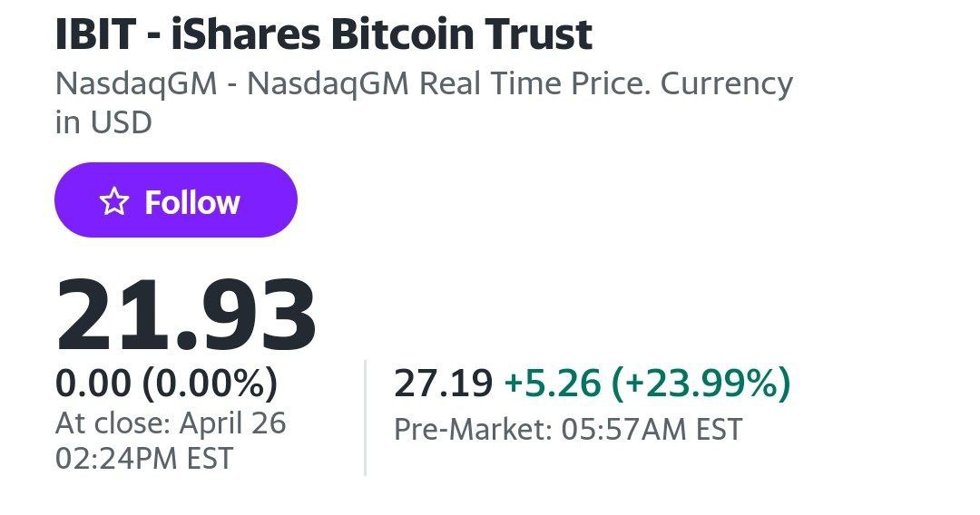Image resolution: width=980 pixels, height=515 pixels.
Task: Click the green +5.26 gain value
Action: [552, 384]
